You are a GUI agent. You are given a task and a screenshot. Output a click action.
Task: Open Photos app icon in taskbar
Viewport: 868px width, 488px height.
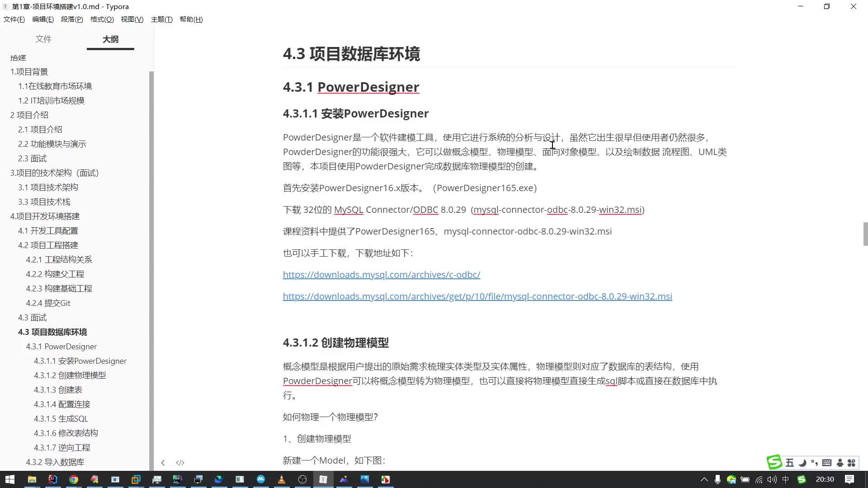(x=364, y=479)
